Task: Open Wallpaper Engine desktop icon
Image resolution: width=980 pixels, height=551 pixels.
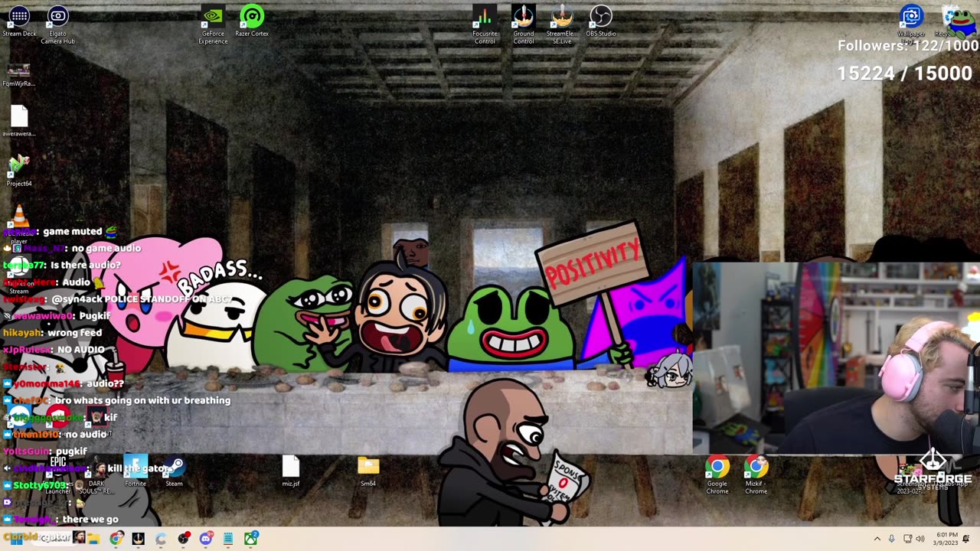Action: pyautogui.click(x=911, y=23)
